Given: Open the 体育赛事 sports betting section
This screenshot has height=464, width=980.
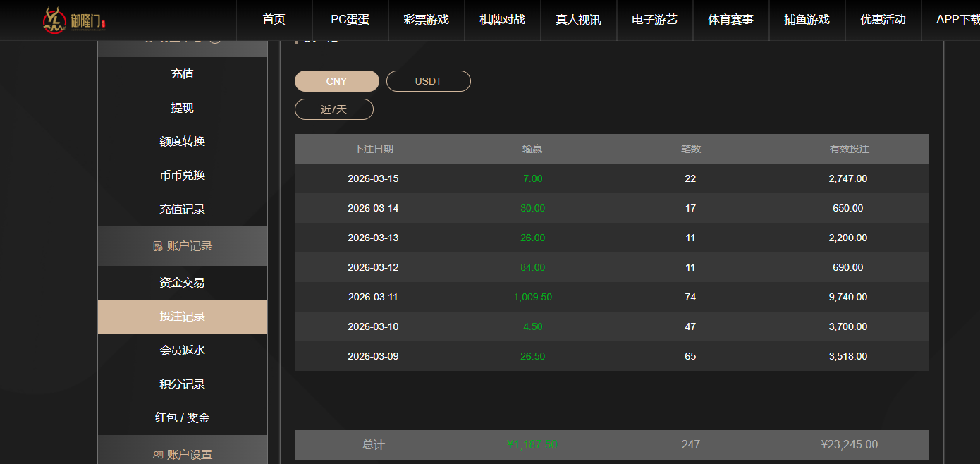Looking at the screenshot, I should point(730,20).
